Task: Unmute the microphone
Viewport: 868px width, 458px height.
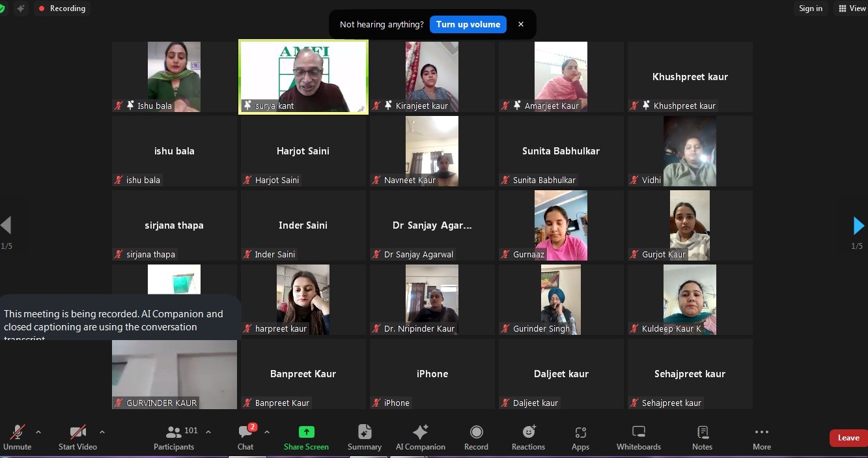Action: (x=18, y=437)
